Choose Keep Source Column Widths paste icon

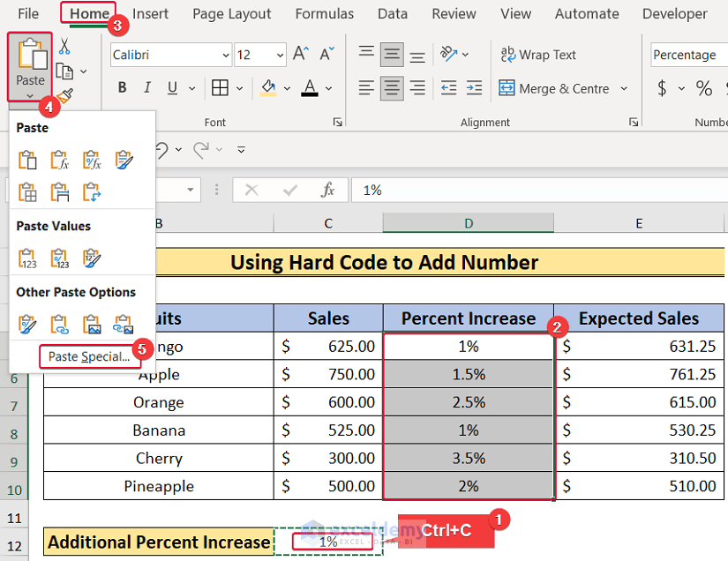tap(59, 192)
